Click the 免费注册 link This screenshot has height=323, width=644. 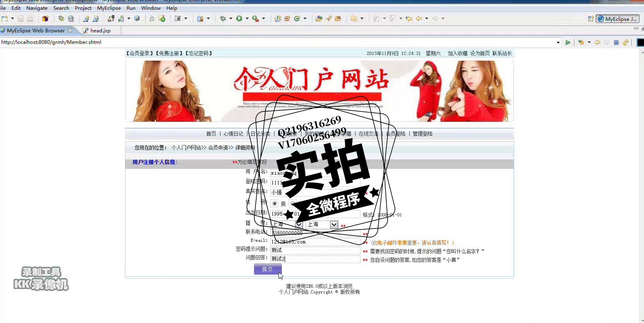[169, 53]
